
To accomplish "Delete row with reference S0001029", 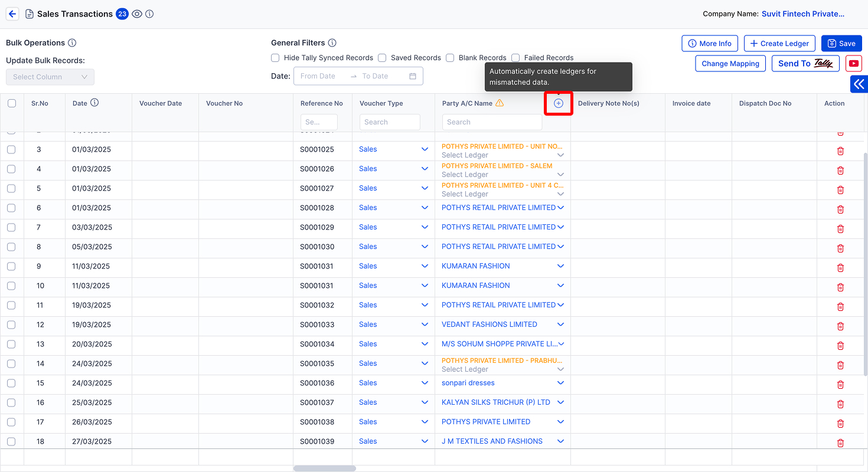I will pyautogui.click(x=840, y=229).
